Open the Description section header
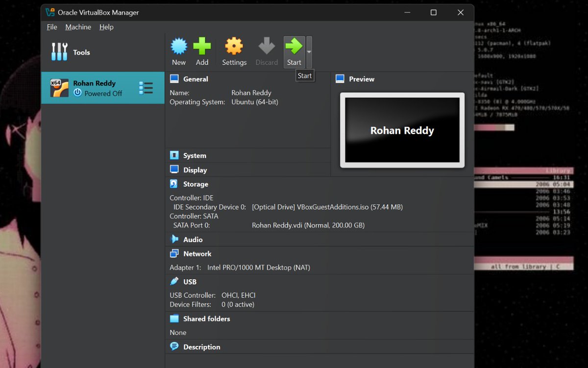The image size is (588, 368). coord(201,347)
